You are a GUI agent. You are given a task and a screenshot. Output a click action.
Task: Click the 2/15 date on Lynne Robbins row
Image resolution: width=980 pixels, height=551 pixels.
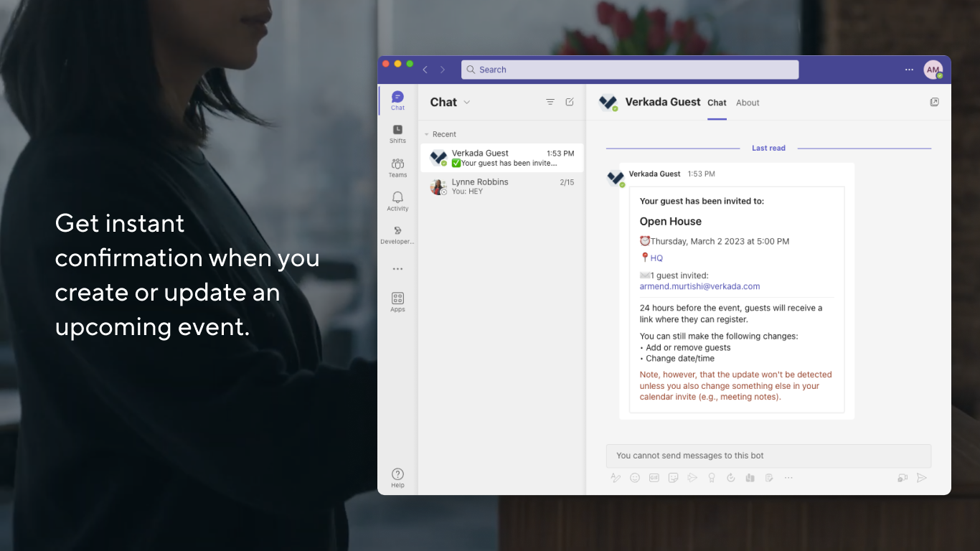pos(567,182)
